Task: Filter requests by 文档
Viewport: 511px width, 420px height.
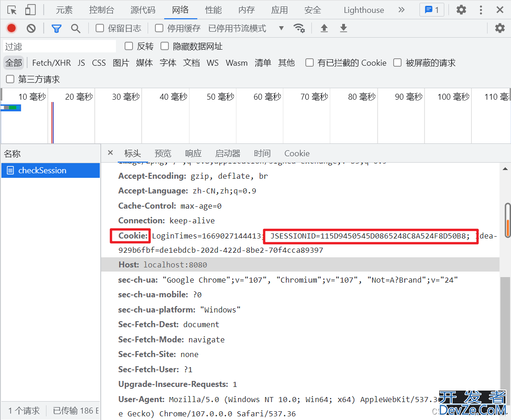Action: click(191, 62)
